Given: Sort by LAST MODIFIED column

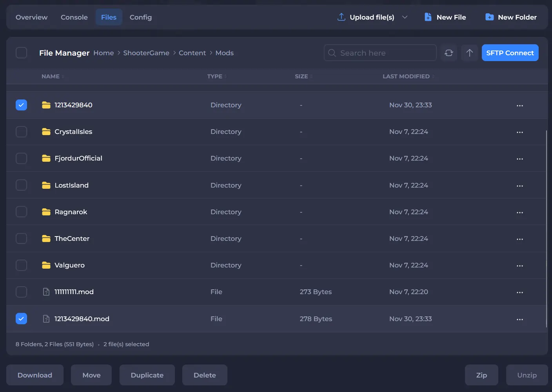Looking at the screenshot, I should pyautogui.click(x=409, y=76).
